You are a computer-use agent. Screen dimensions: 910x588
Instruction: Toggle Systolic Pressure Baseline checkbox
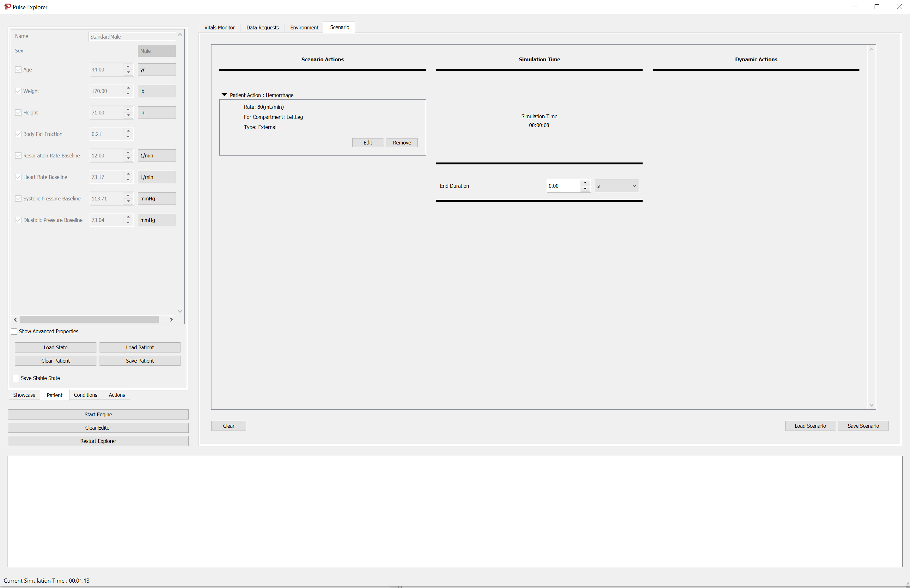[18, 199]
